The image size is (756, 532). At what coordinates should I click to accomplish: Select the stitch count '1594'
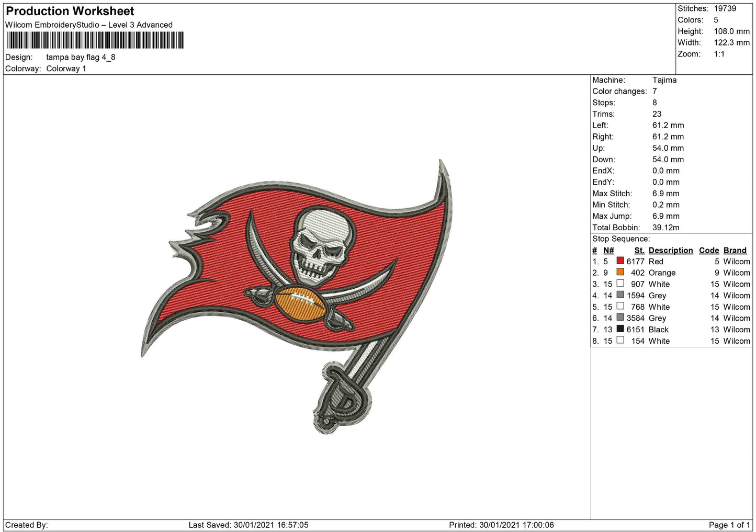(x=635, y=296)
